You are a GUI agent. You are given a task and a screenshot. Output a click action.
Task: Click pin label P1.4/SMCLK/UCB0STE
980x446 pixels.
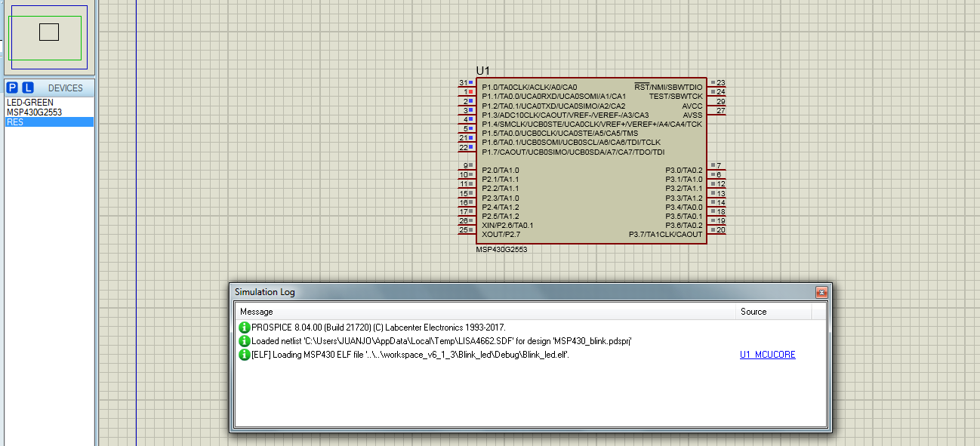click(x=592, y=125)
